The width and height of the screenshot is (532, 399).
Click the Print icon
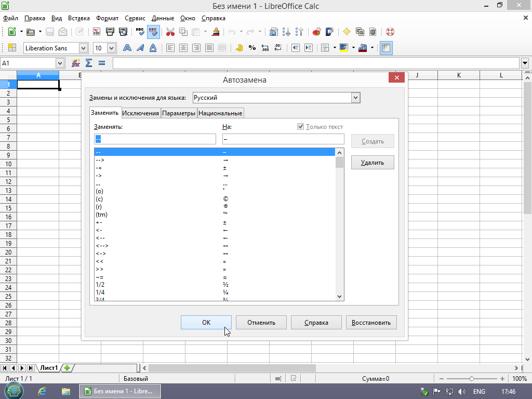coord(110,32)
